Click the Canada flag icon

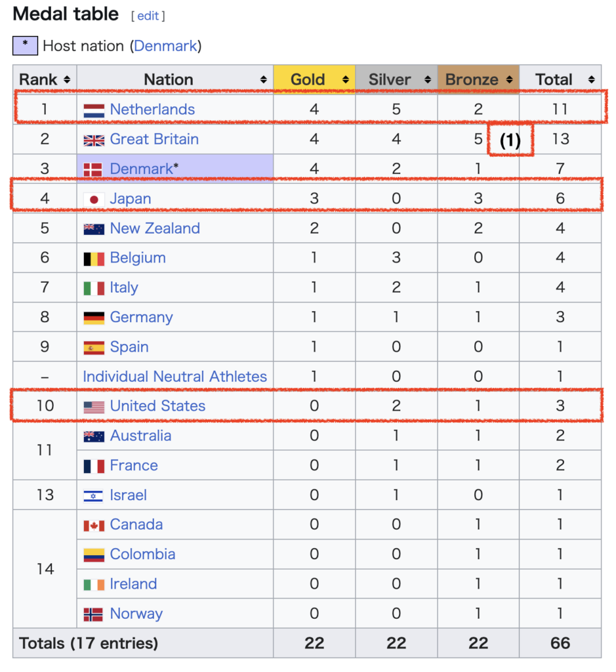coord(94,526)
